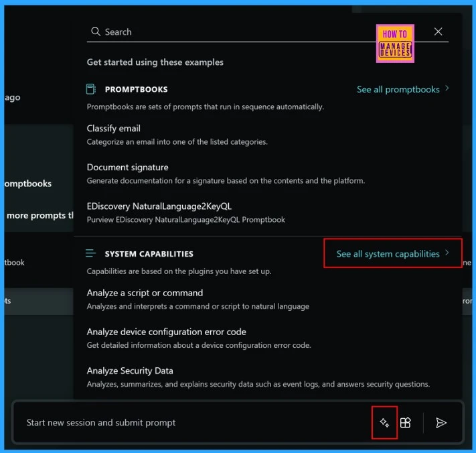Choose Analyze device configuration error code
Screen dimensions: 476x453
(x=166, y=332)
